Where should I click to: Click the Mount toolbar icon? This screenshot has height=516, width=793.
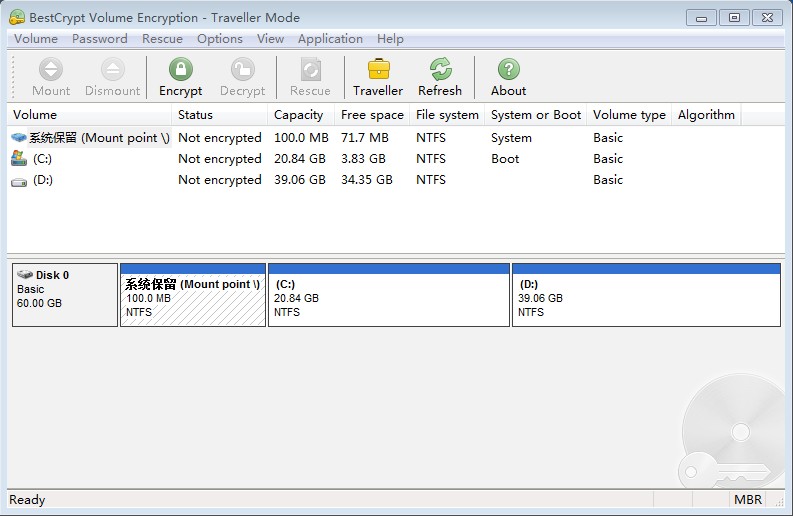click(51, 69)
